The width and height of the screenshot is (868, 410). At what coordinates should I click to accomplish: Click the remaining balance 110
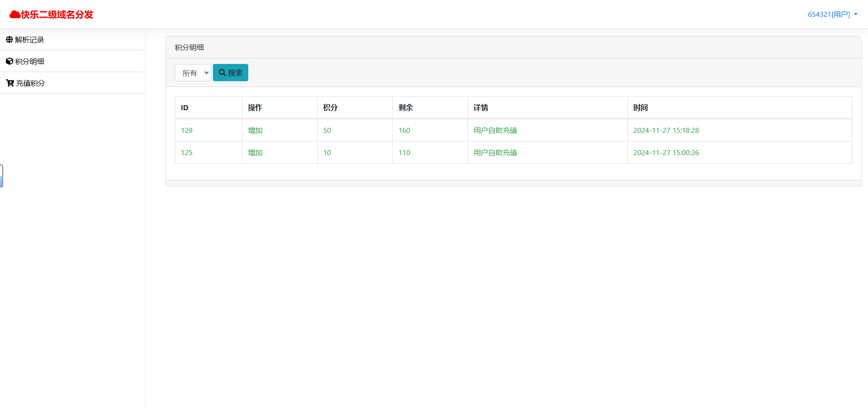[404, 153]
